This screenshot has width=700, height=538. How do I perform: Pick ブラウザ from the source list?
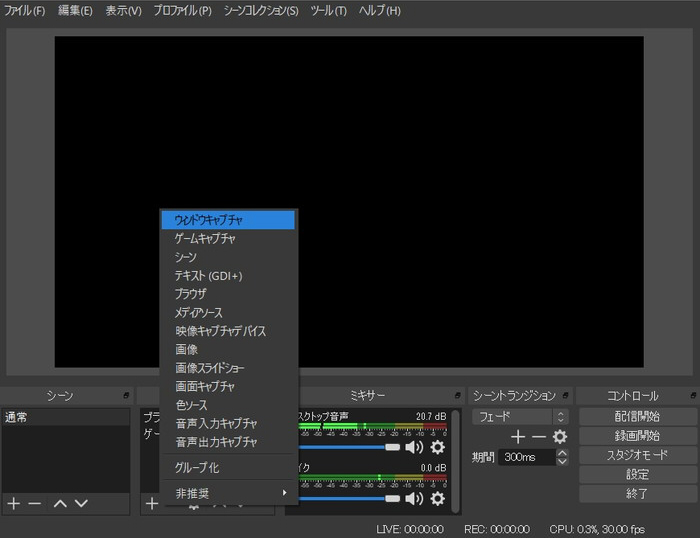228,294
